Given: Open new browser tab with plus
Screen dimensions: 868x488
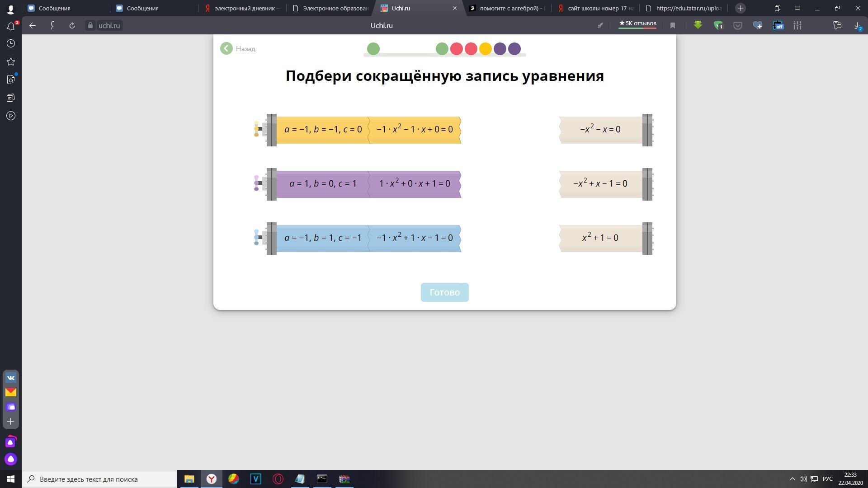Looking at the screenshot, I should coord(741,8).
